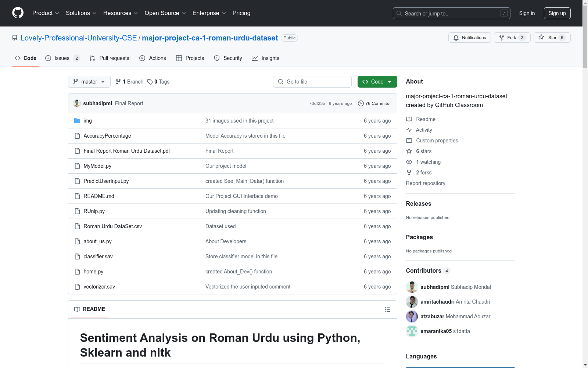Click the Sign in link

pyautogui.click(x=527, y=13)
